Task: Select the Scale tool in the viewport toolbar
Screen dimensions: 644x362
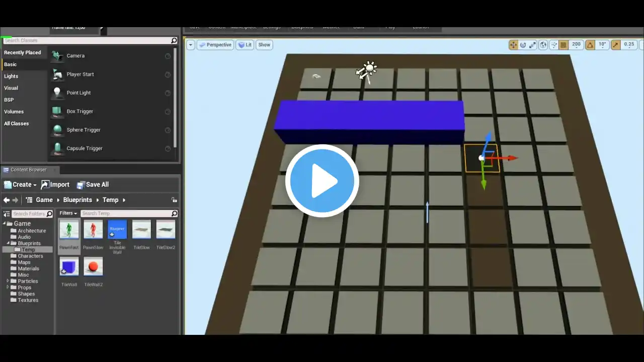Action: [x=532, y=45]
